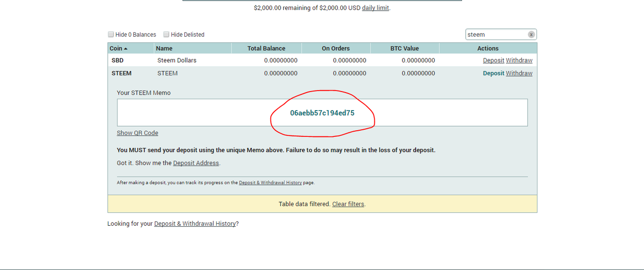Sort by BTC Value column header
This screenshot has width=644, height=270.
[x=405, y=48]
